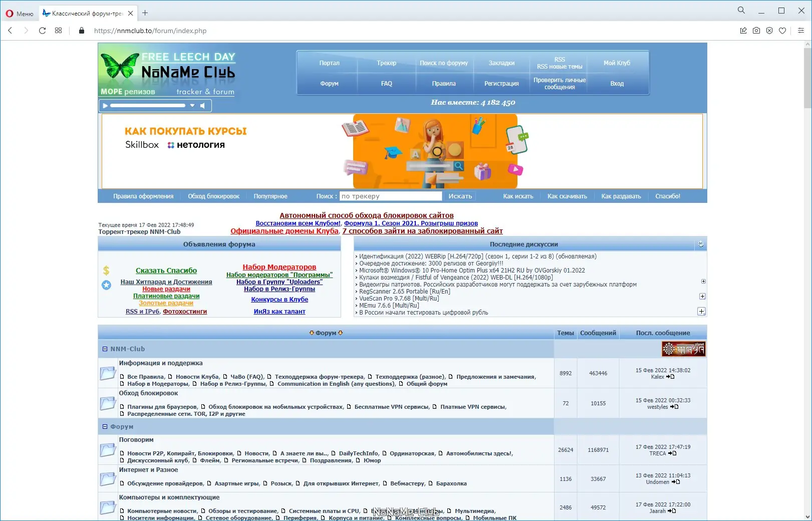Open the Opera Меню button

click(x=20, y=14)
